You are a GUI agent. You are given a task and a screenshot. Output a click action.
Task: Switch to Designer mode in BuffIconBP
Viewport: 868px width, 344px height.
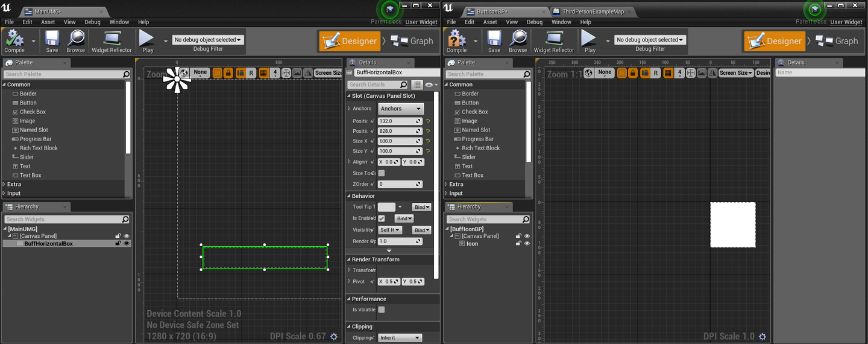776,41
